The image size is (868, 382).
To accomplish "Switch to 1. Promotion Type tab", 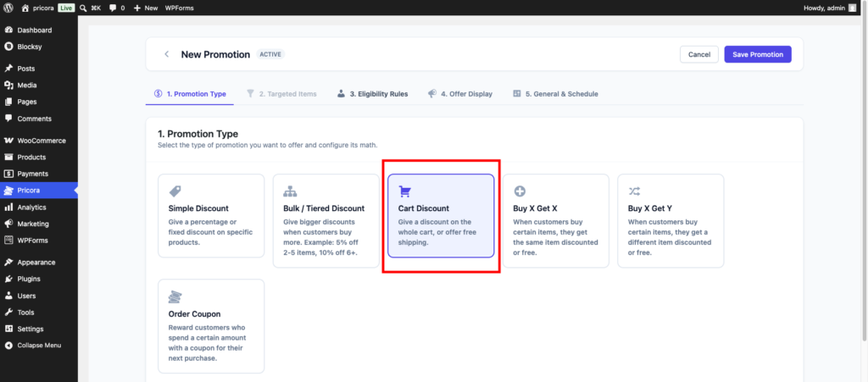I will (190, 94).
